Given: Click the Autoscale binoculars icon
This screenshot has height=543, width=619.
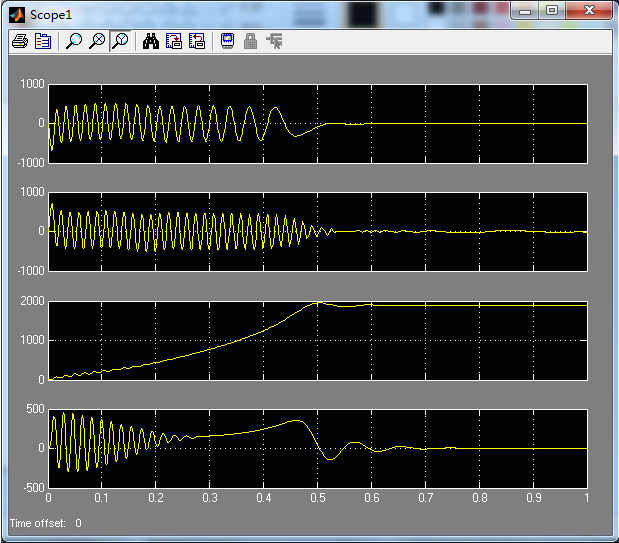Looking at the screenshot, I should click(x=150, y=41).
